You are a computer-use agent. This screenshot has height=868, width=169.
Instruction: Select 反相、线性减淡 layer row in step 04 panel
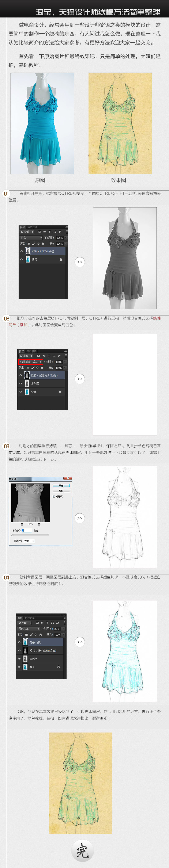tap(40, 650)
